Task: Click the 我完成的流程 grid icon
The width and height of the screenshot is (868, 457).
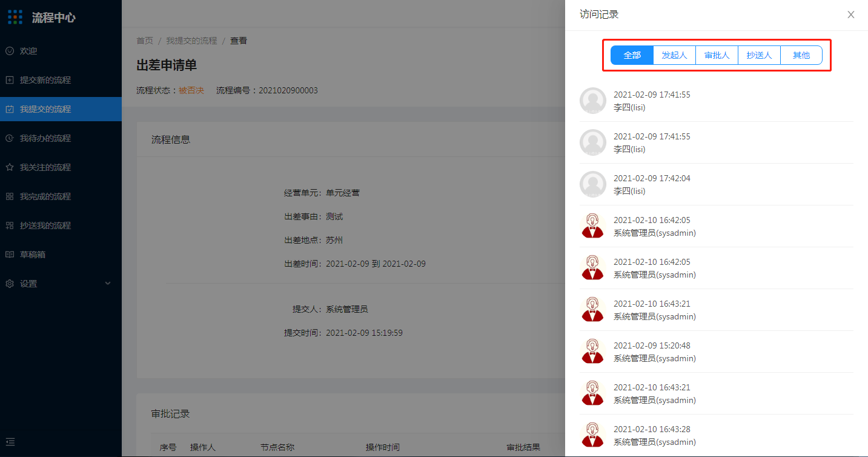Action: pos(10,196)
